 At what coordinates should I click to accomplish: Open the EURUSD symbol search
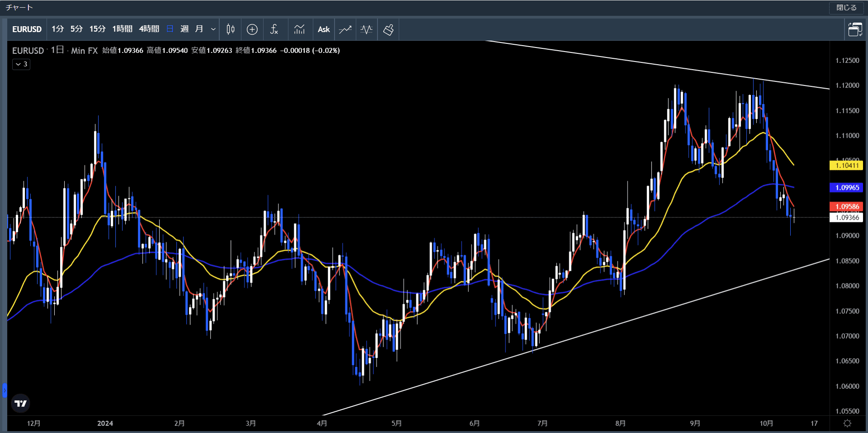[27, 29]
